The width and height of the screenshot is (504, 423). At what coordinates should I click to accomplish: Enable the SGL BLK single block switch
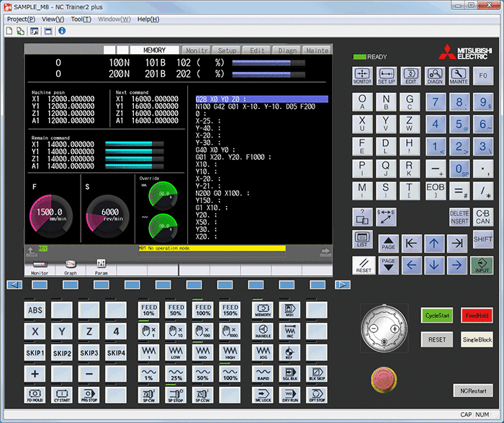tap(289, 374)
